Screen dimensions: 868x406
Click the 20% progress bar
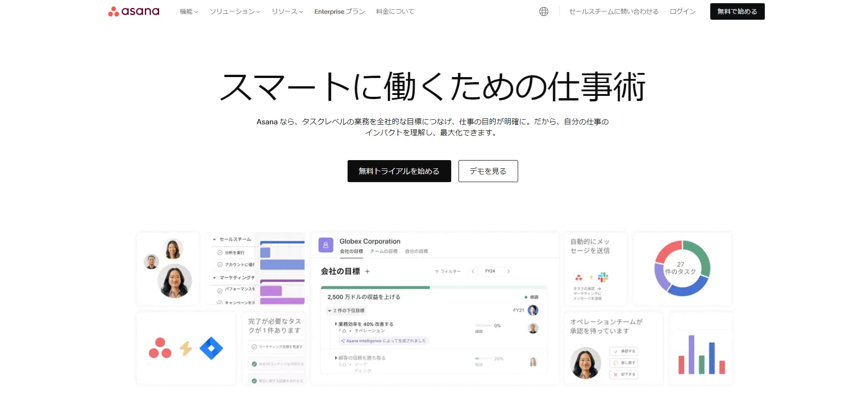pyautogui.click(x=483, y=359)
